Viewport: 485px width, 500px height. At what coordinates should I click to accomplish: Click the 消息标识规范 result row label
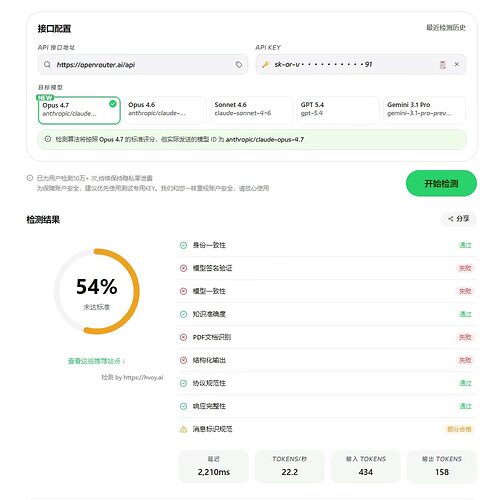(212, 429)
